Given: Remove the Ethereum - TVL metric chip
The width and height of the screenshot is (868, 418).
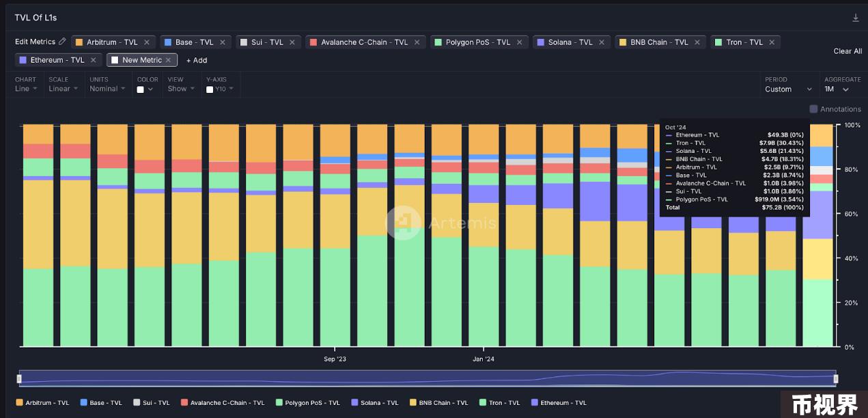Looking at the screenshot, I should (x=93, y=60).
